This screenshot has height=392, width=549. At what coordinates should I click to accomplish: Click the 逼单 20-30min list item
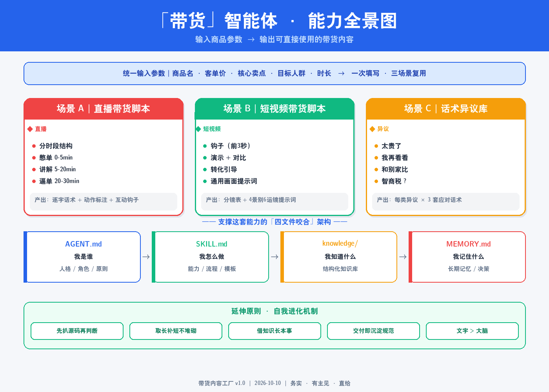point(56,181)
